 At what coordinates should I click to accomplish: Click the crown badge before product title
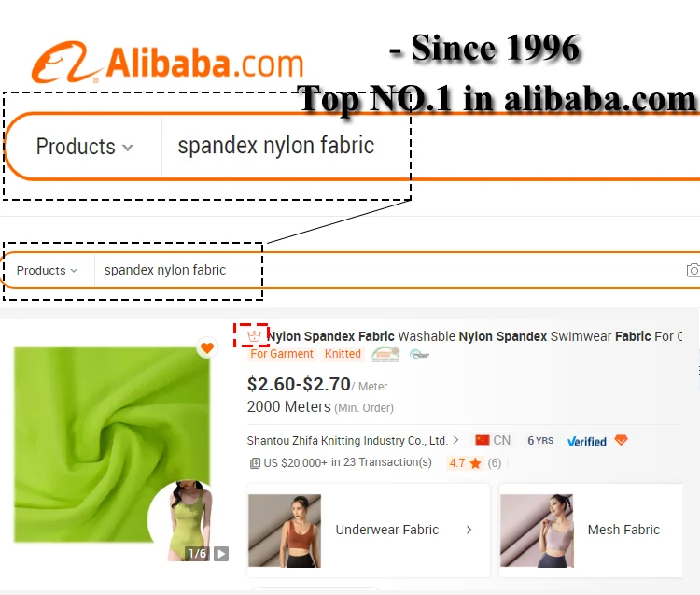[254, 335]
